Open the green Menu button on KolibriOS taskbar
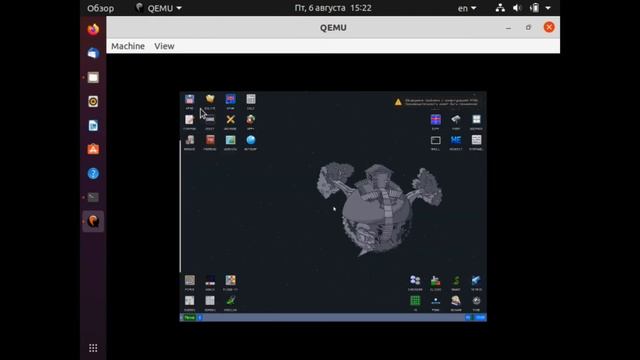640x360 pixels. pyautogui.click(x=189, y=318)
